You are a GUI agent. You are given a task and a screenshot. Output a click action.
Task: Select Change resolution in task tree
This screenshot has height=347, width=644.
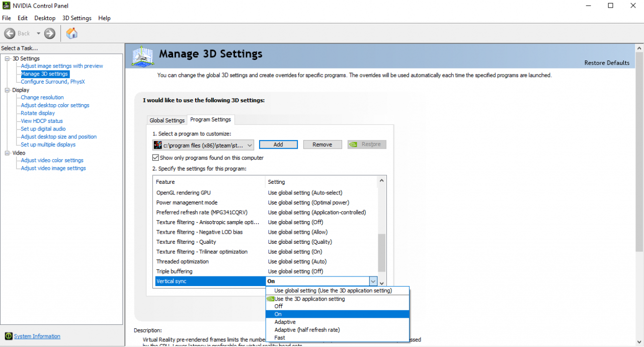(x=42, y=98)
